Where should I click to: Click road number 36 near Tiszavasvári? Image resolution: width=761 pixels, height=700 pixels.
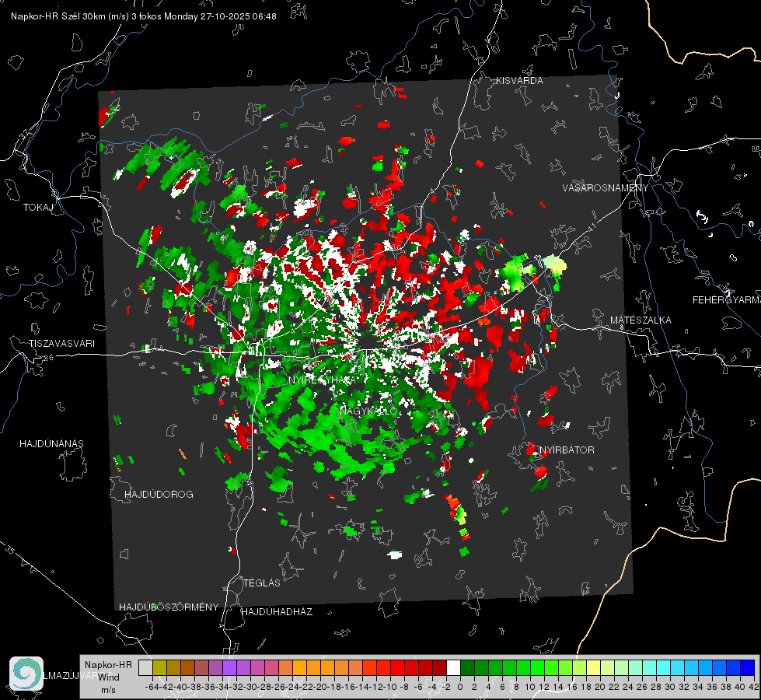point(48,358)
